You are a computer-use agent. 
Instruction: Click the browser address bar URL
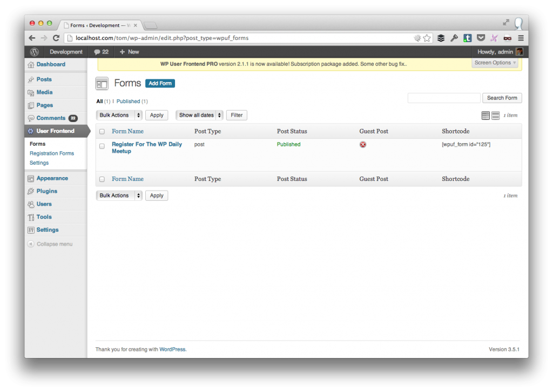(x=162, y=38)
